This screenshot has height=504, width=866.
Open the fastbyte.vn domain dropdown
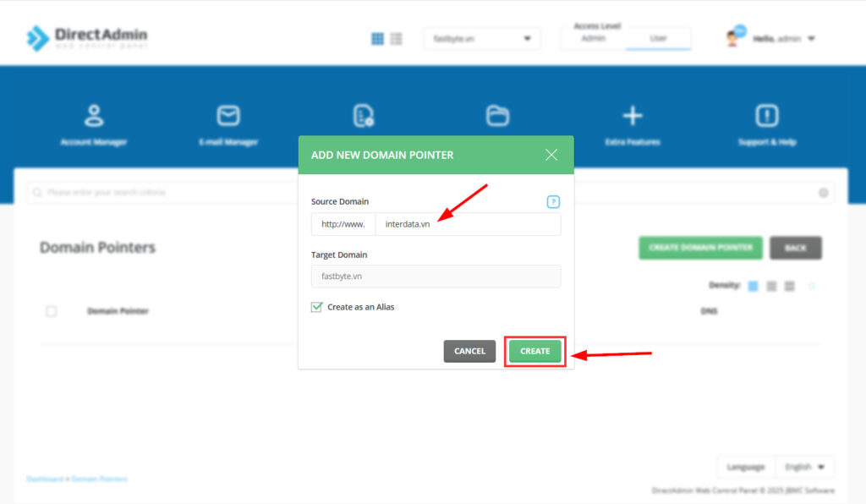coord(482,39)
